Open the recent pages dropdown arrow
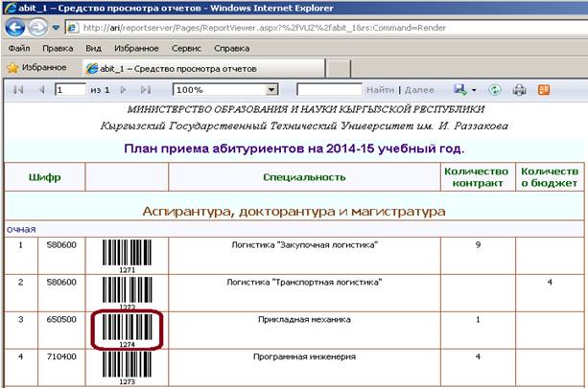 pos(56,28)
